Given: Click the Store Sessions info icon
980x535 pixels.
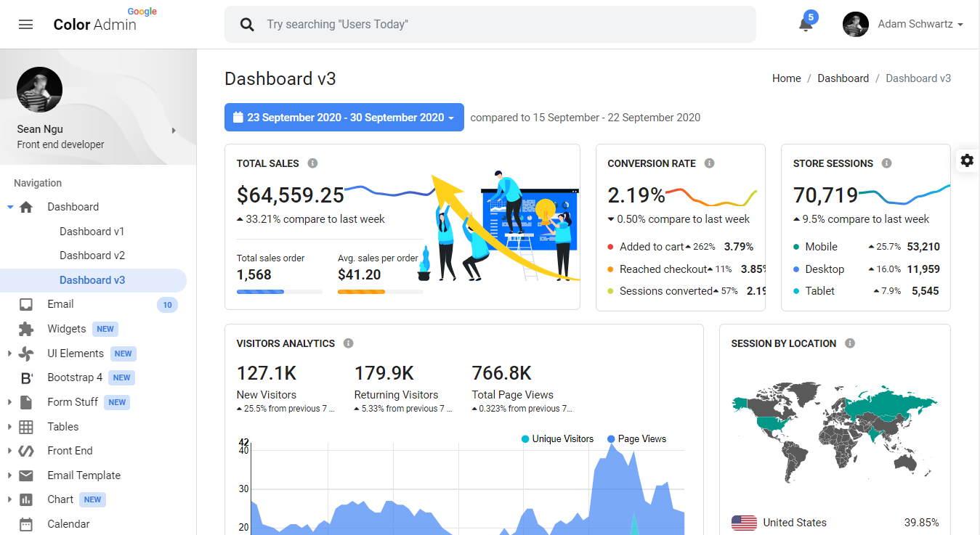Looking at the screenshot, I should point(886,163).
